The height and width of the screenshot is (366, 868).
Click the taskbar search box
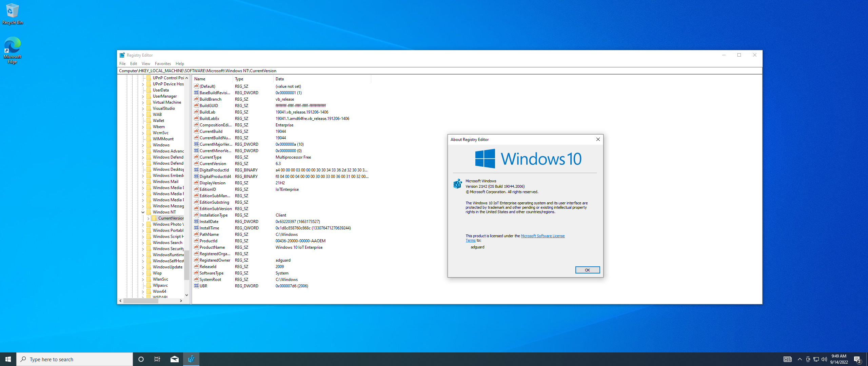(75, 359)
